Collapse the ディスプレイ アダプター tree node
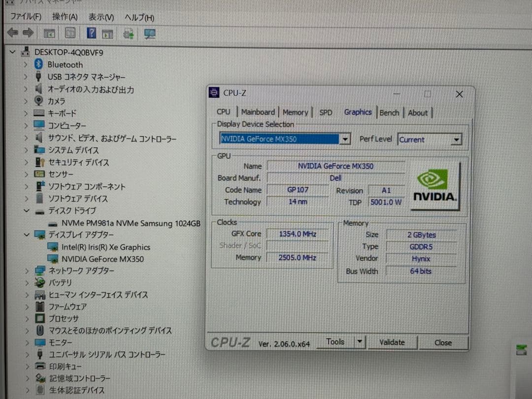 [x=27, y=235]
